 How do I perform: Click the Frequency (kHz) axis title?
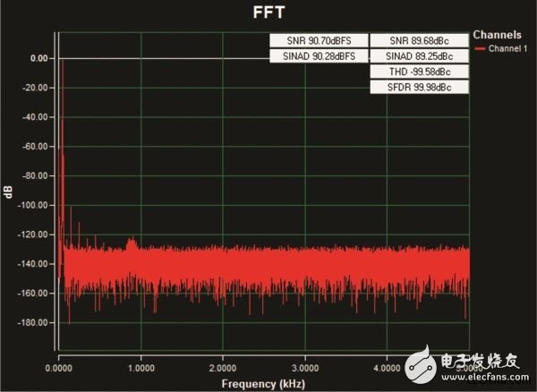[264, 381]
